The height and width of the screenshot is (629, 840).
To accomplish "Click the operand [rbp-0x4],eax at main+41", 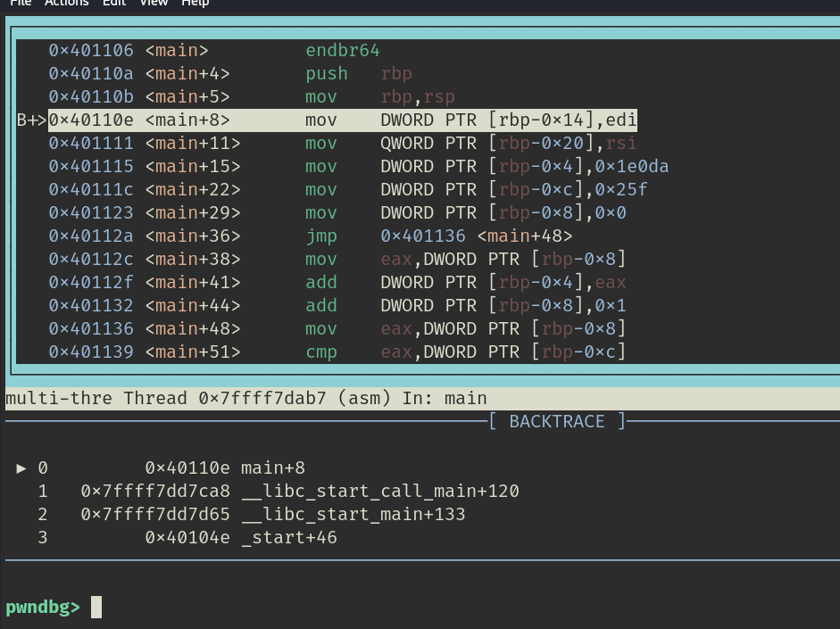I will pos(557,282).
